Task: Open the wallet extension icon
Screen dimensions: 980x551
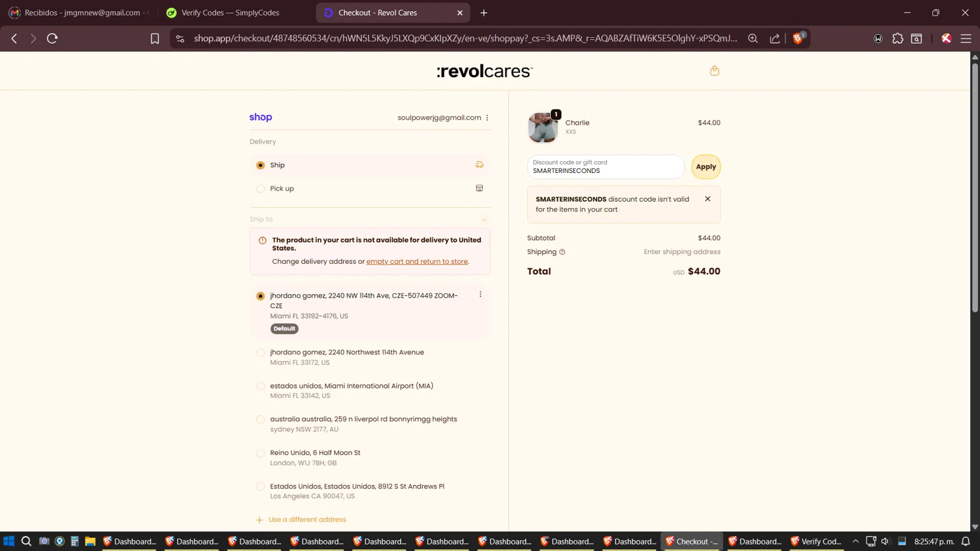Action: 878,39
